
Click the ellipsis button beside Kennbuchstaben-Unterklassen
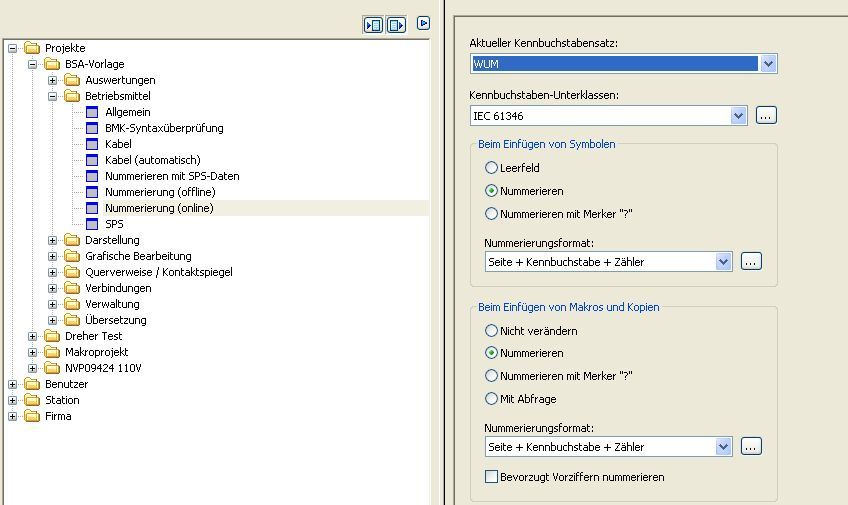(x=766, y=115)
